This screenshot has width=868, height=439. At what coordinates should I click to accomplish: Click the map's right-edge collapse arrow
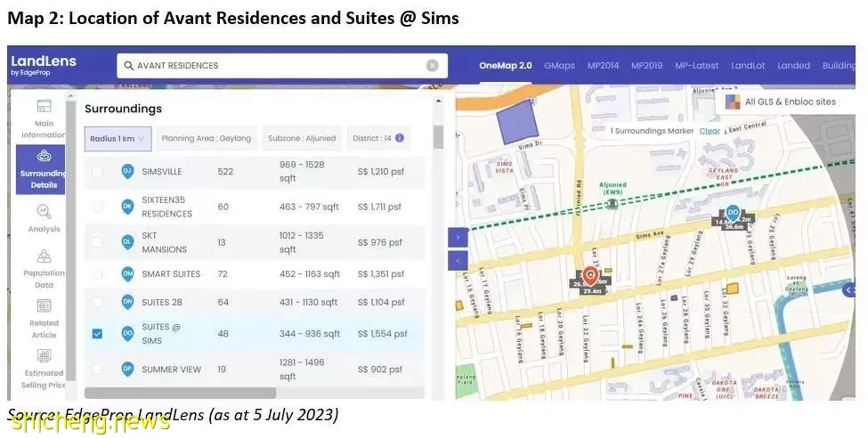click(849, 290)
